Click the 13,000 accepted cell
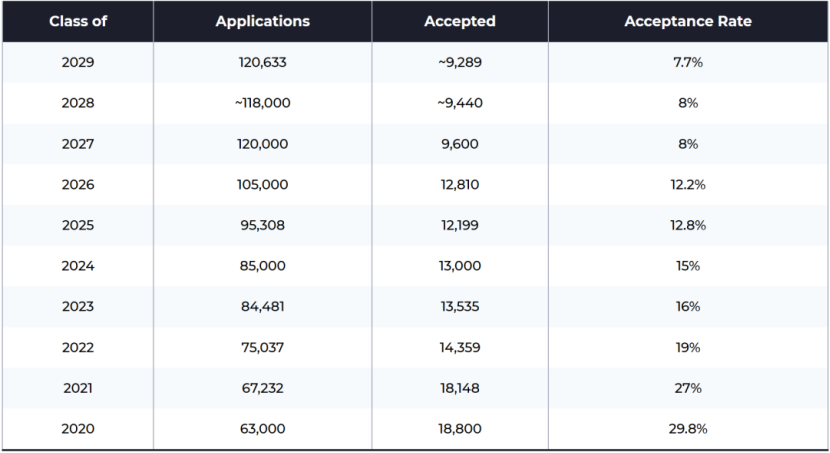Screen dimensions: 830x453 coord(459,266)
